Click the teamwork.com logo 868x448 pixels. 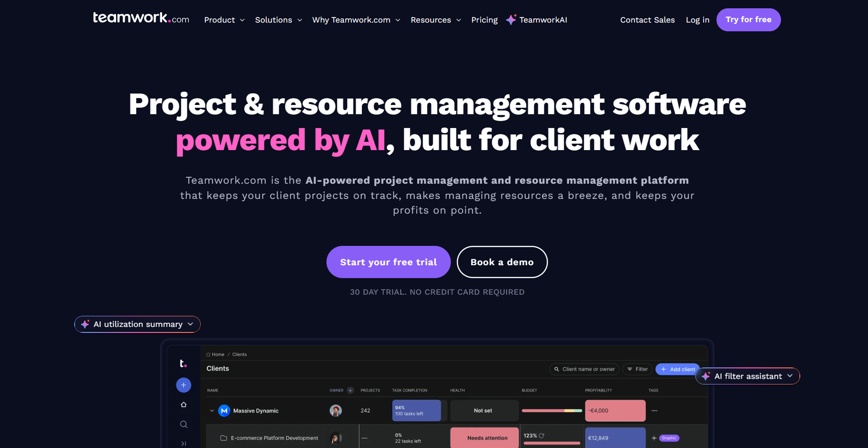click(141, 18)
